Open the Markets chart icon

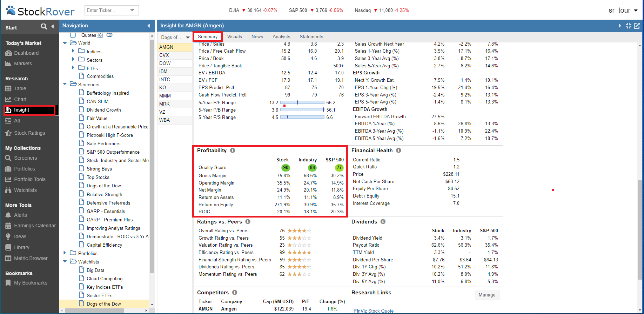coord(8,64)
